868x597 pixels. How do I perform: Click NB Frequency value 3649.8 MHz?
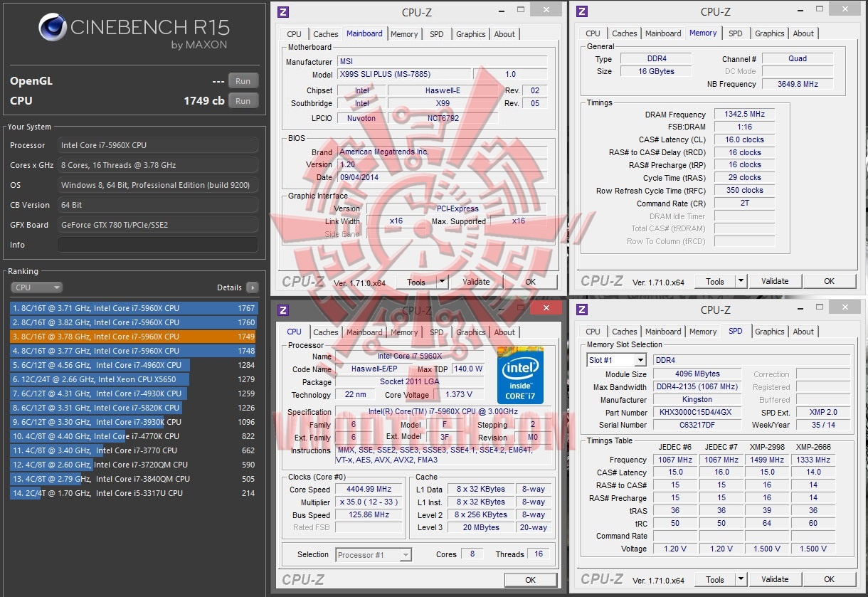pyautogui.click(x=798, y=84)
